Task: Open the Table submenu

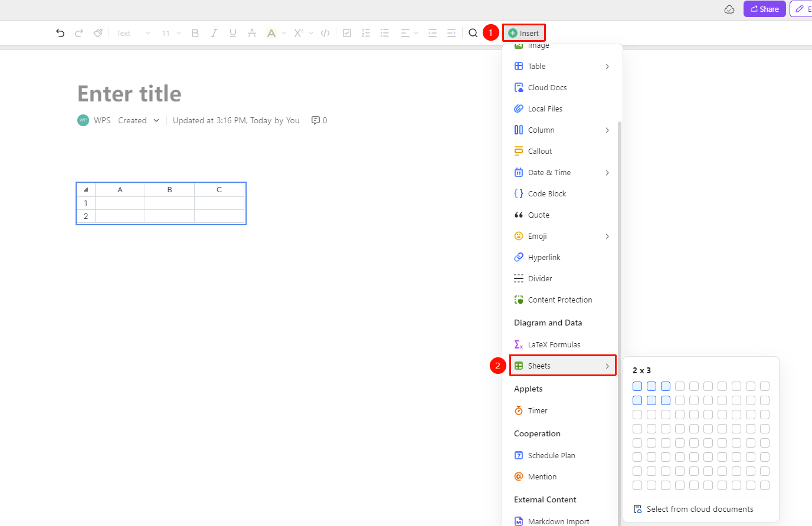Action: pos(562,67)
